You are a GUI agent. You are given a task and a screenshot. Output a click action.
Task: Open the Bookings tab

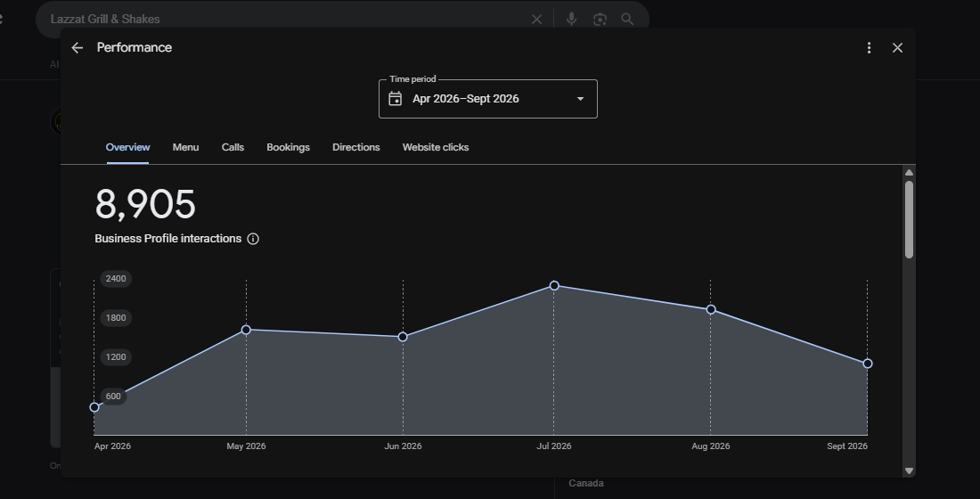coord(288,148)
